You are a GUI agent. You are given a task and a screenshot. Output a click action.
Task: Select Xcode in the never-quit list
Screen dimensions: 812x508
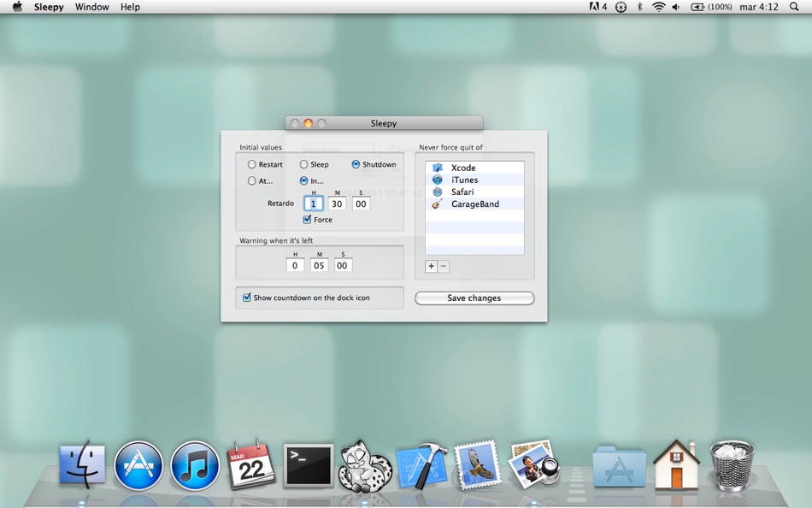(474, 168)
